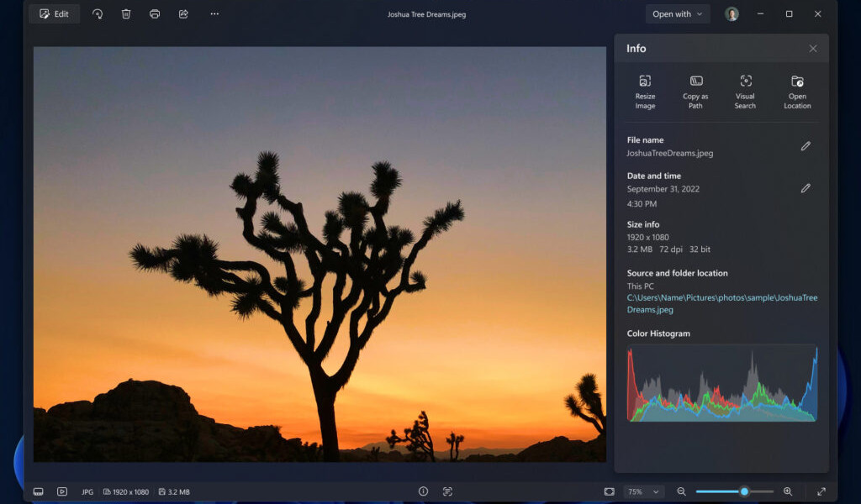Click the September 31, 2022 date text

[663, 189]
